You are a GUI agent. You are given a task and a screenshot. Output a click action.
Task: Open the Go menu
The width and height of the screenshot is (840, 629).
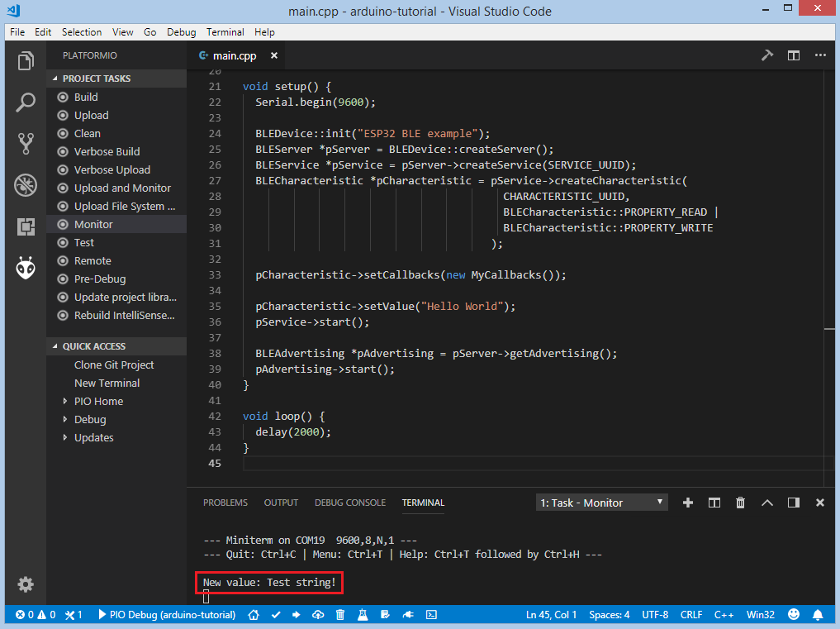click(x=150, y=32)
